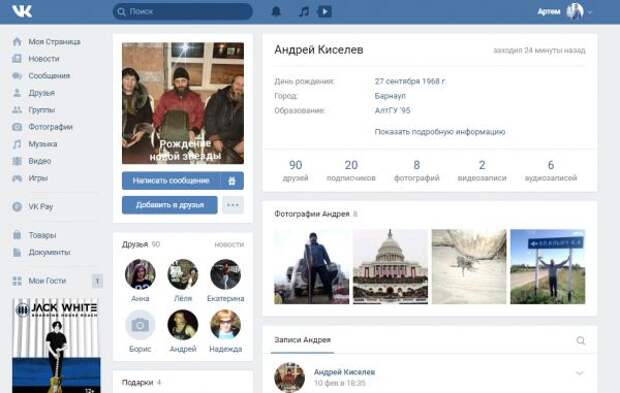Click the VK logo in header
The width and height of the screenshot is (620, 393).
click(22, 11)
